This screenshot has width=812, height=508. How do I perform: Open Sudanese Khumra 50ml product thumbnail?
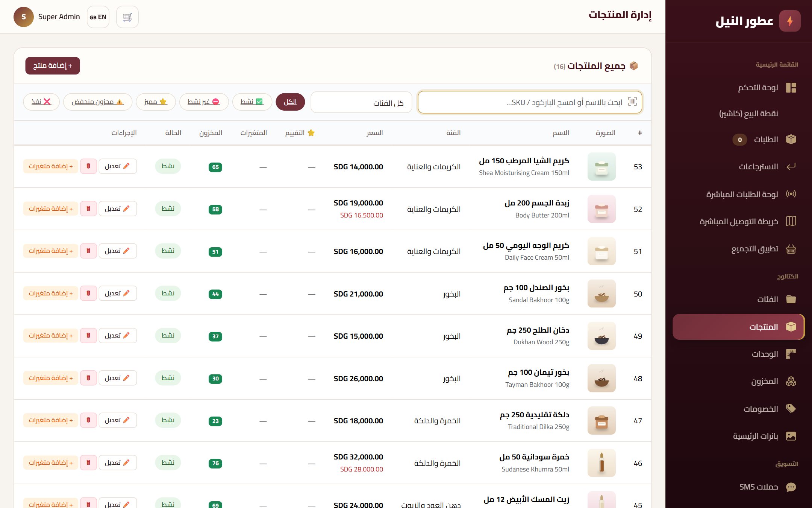tap(601, 463)
